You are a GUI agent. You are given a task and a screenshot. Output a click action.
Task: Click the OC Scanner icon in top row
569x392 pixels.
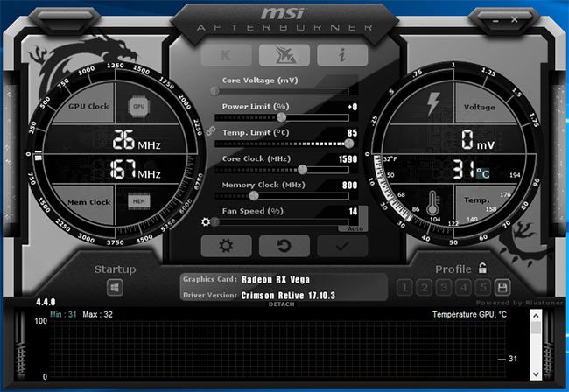tap(284, 55)
